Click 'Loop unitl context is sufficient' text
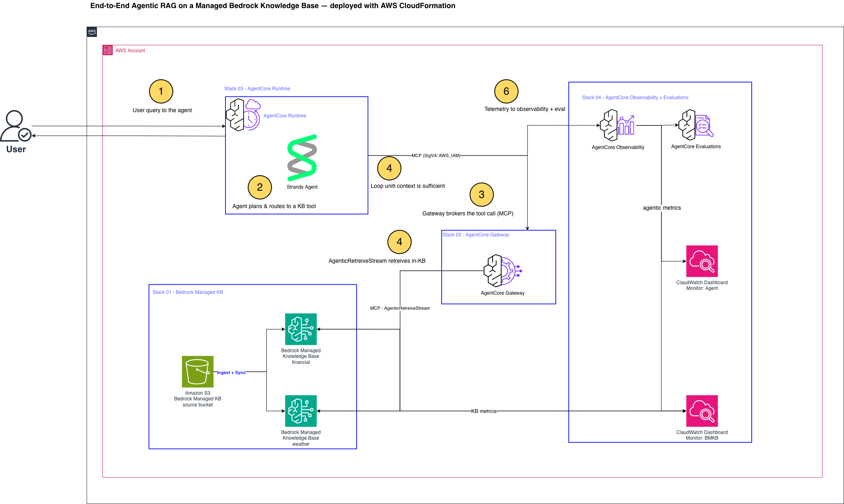Screen dimensions: 844x504 tap(408, 186)
